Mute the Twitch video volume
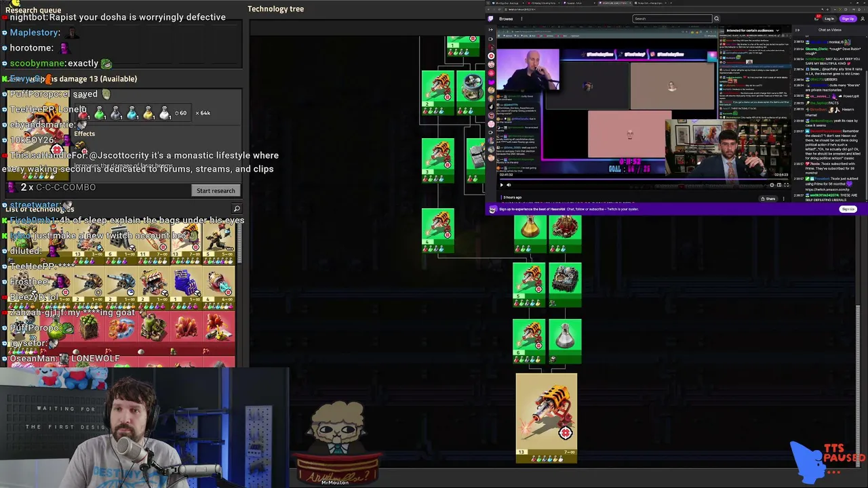 509,184
